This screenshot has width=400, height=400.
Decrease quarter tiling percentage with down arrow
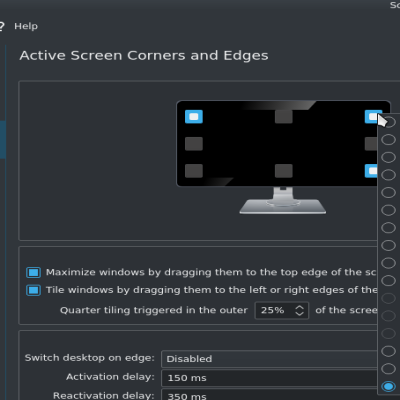[299, 313]
